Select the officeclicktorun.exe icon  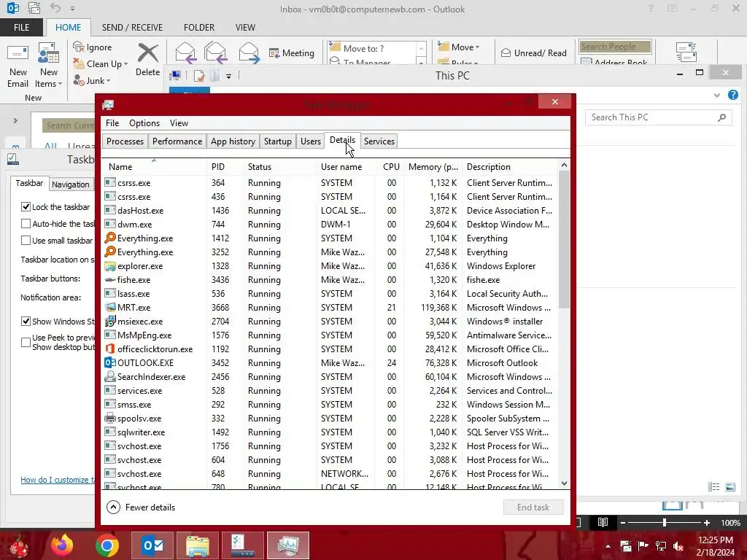pos(110,349)
